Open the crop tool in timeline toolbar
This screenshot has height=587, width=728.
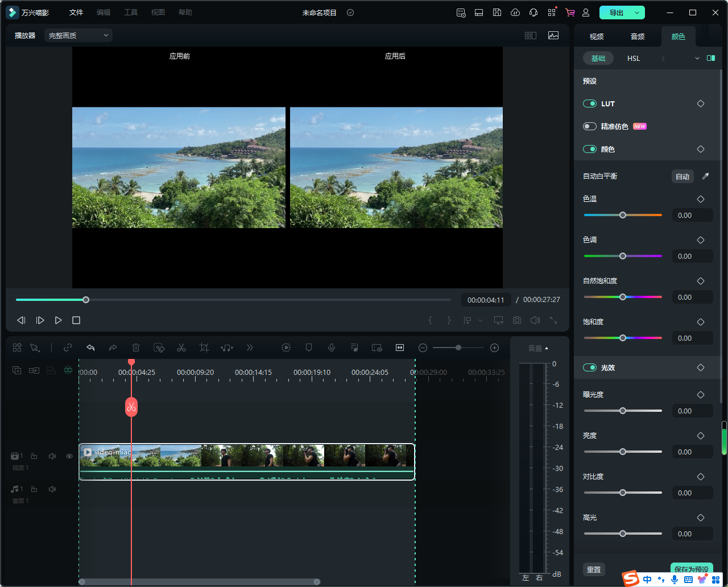[x=204, y=348]
